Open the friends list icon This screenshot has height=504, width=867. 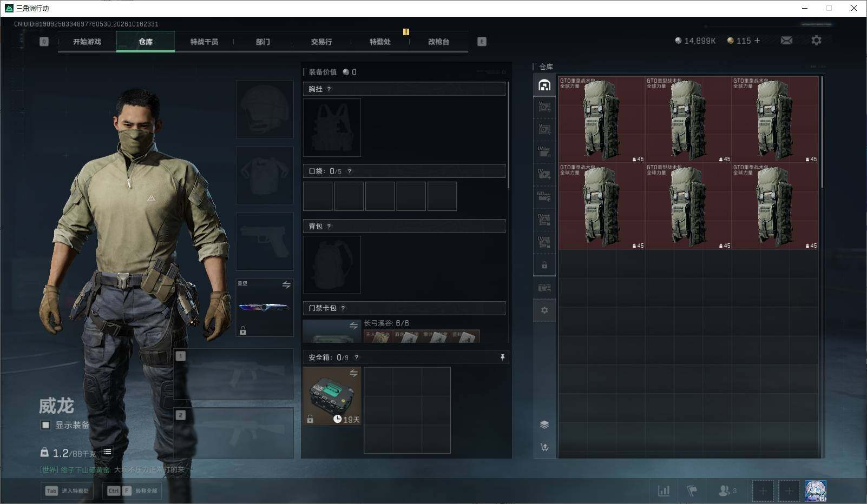pos(727,491)
